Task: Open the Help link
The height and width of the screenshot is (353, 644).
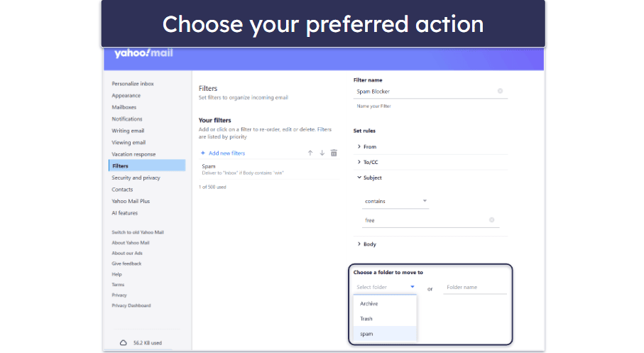Action: [116, 274]
